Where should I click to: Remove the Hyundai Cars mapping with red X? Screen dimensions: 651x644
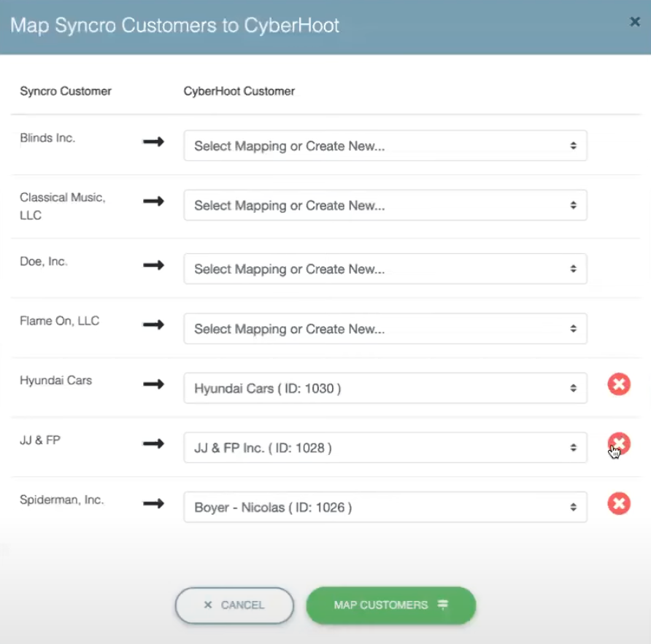619,384
